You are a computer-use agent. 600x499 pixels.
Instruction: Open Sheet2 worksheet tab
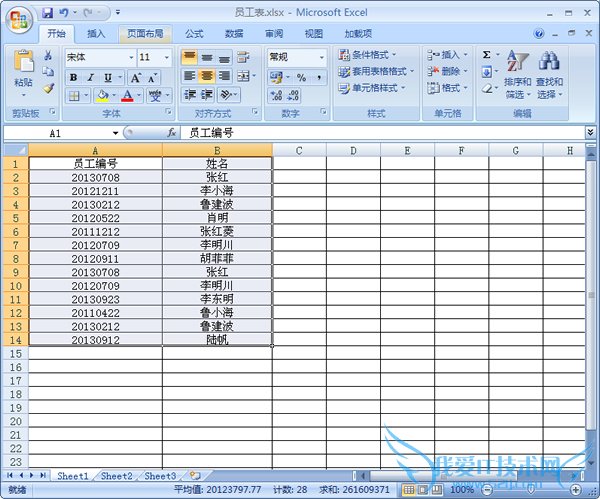coord(116,476)
